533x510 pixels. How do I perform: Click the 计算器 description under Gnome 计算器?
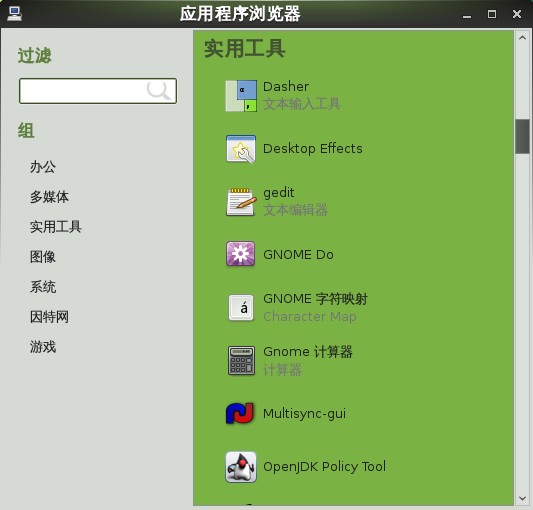click(282, 369)
